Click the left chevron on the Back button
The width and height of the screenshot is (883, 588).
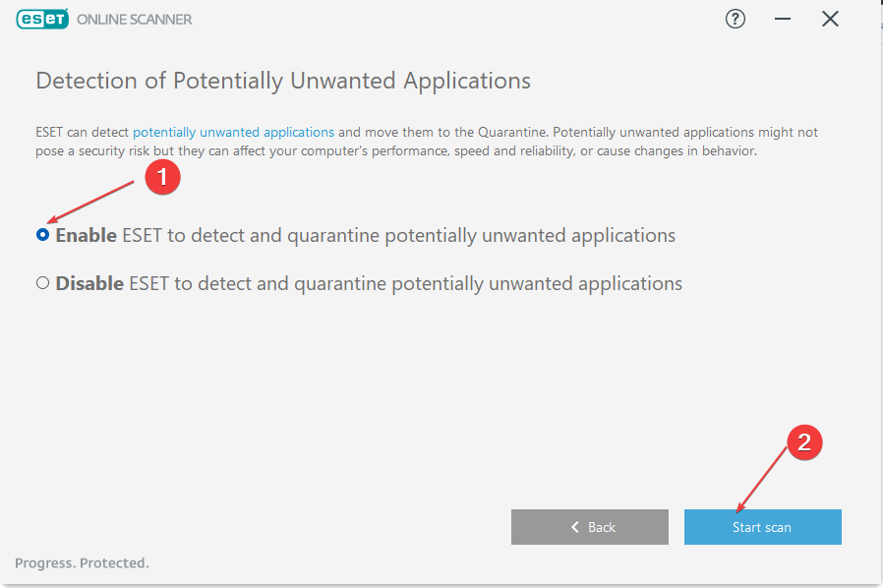click(575, 527)
